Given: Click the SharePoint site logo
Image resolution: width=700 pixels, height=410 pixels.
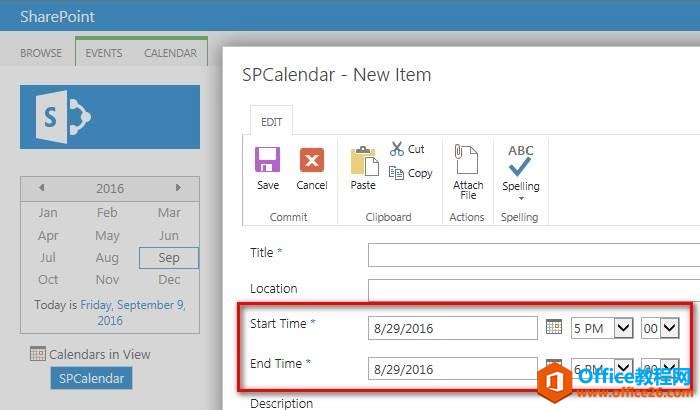Looking at the screenshot, I should point(110,117).
